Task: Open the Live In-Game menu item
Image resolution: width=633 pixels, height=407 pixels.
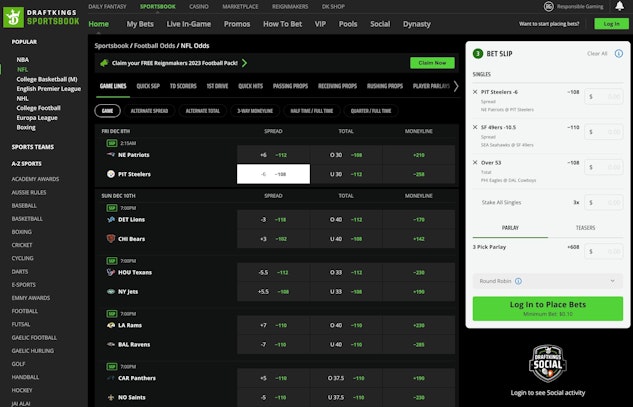Action: (x=189, y=24)
